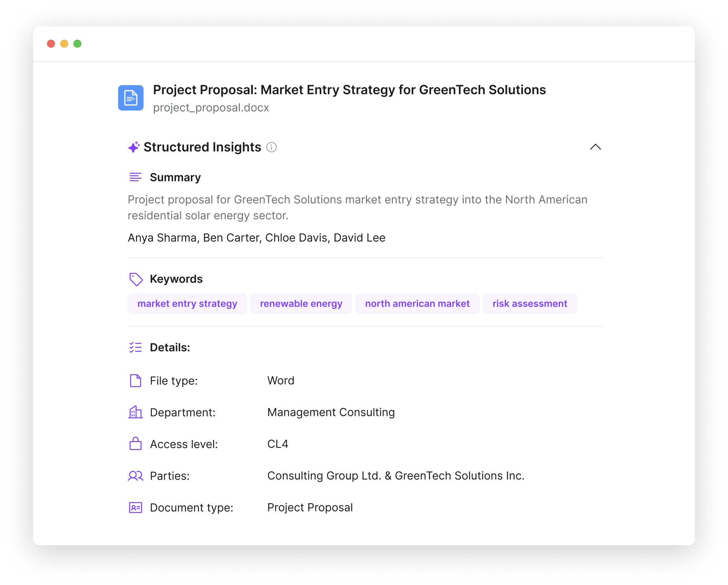The height and width of the screenshot is (585, 728).
Task: Select the Summary section icon
Action: (135, 177)
